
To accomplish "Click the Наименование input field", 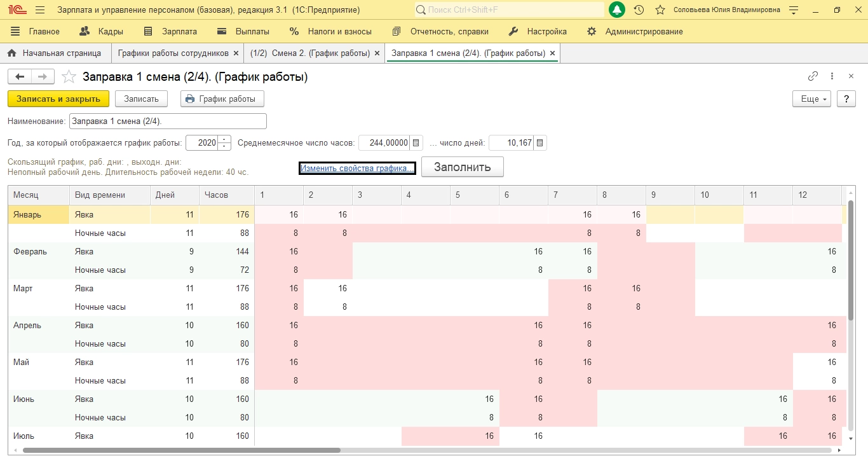I will [168, 121].
